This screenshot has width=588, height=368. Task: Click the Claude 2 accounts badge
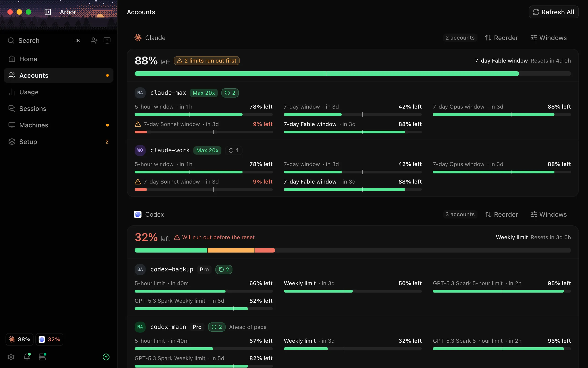pos(460,38)
